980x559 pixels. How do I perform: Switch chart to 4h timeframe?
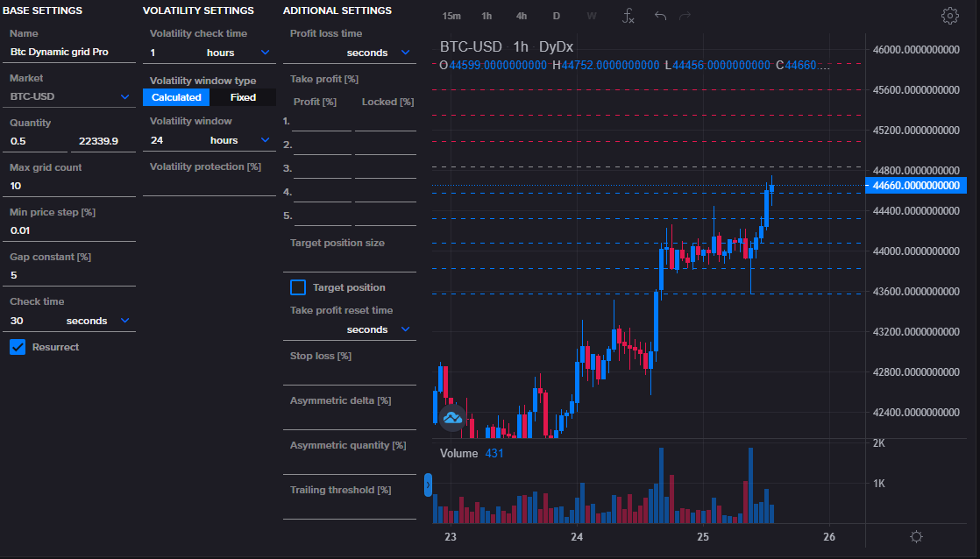(522, 16)
